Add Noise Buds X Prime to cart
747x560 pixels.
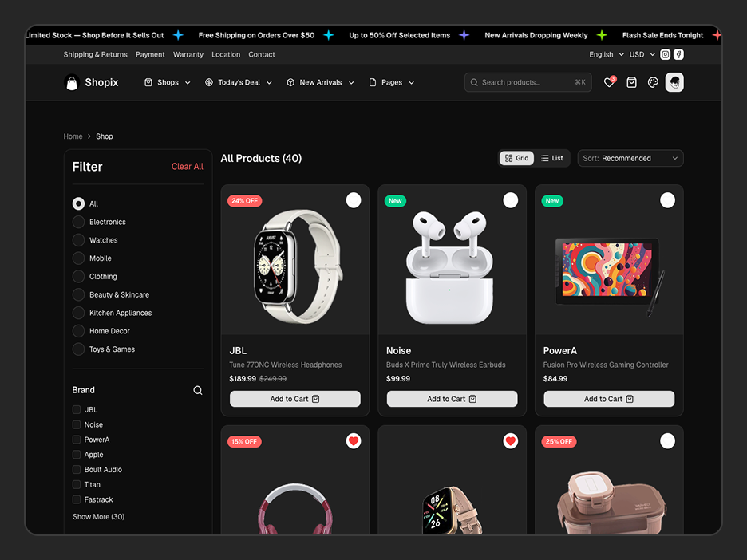(x=452, y=399)
